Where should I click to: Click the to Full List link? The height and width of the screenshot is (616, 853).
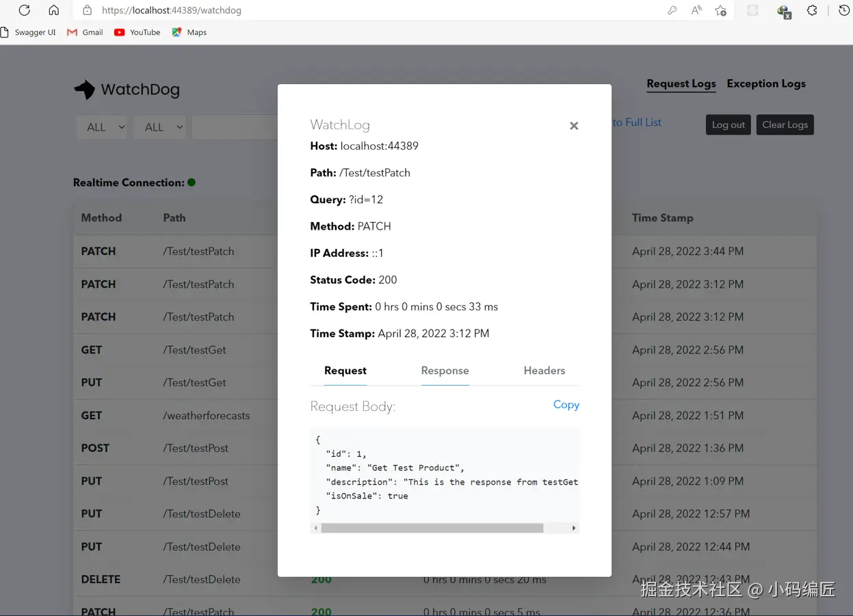[637, 122]
